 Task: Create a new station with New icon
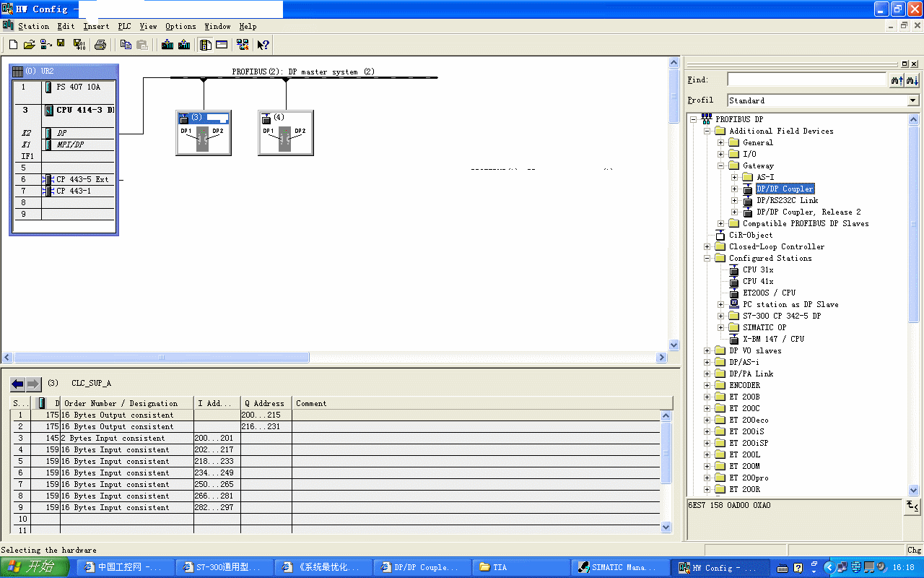[x=13, y=45]
